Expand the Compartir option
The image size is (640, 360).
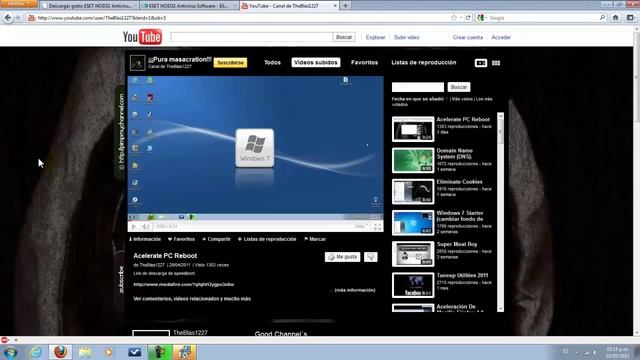pyautogui.click(x=216, y=239)
